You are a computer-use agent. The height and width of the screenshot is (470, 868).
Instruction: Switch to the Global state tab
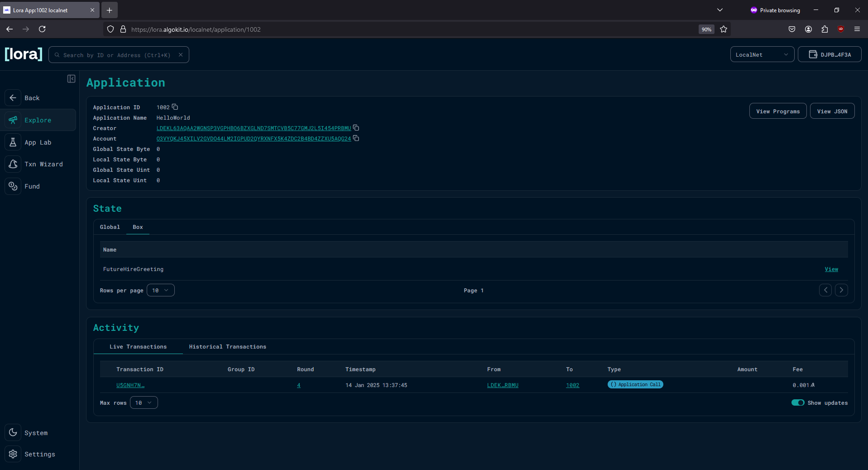(x=110, y=227)
